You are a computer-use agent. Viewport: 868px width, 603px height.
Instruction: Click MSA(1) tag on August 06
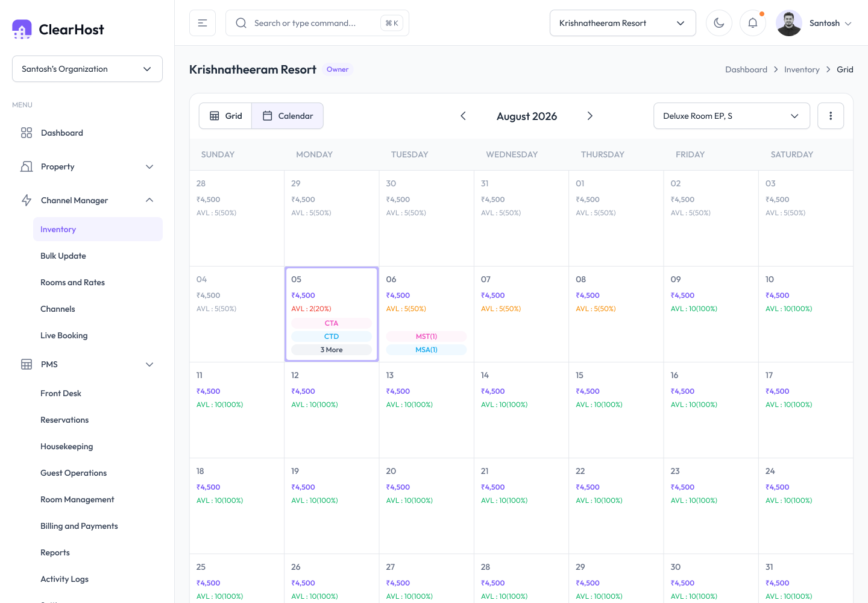coord(426,350)
